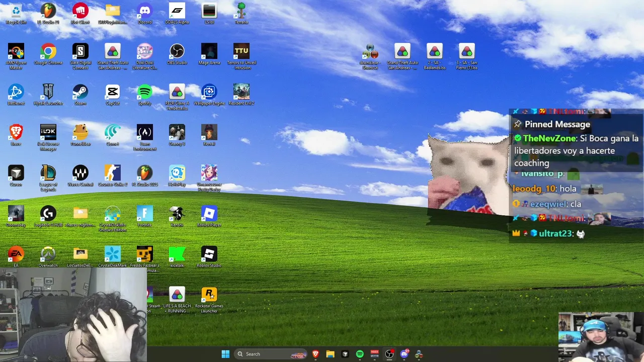Image resolution: width=644 pixels, height=362 pixels.
Task: Launch Roblox Studio from the desktop
Action: 209,257
